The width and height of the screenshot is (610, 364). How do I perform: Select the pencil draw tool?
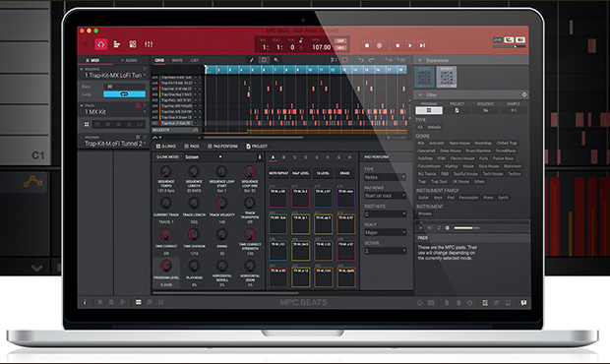pyautogui.click(x=252, y=60)
